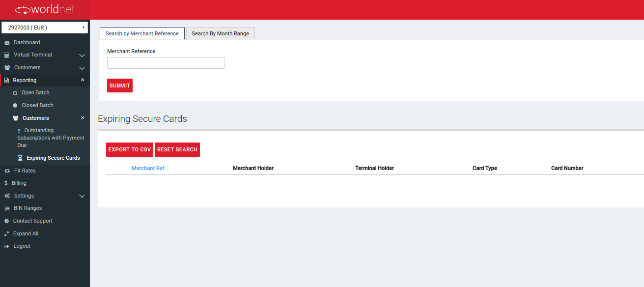Click the Customers submenu people icon under Reporting
The height and width of the screenshot is (287, 644).
tap(16, 118)
